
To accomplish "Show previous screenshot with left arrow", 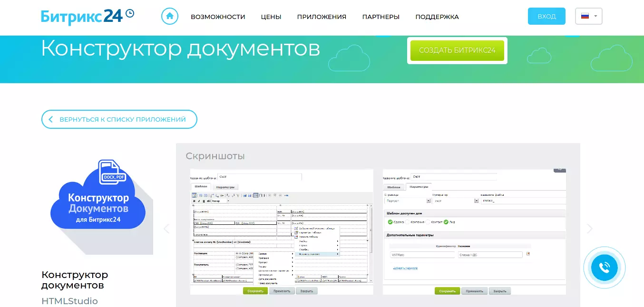I will click(x=166, y=229).
